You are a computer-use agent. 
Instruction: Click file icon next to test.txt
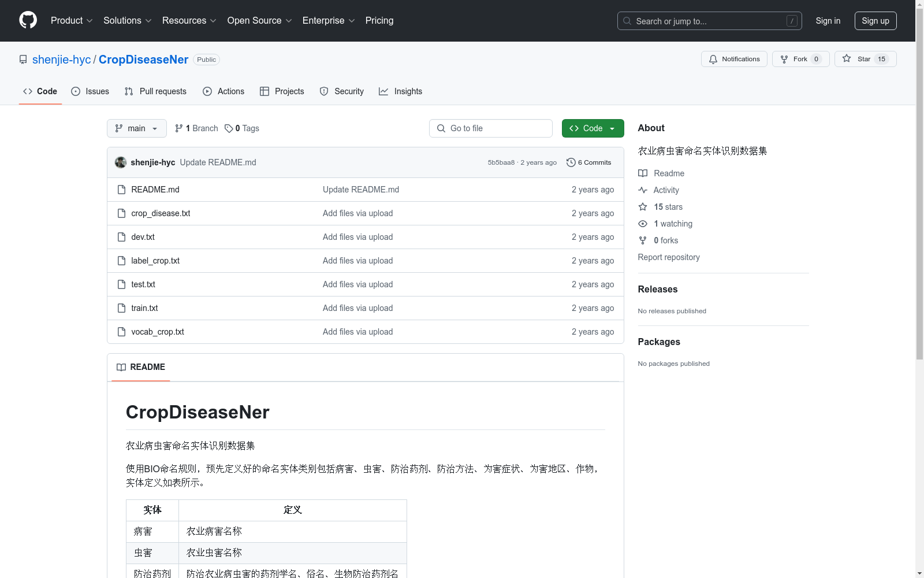(x=121, y=284)
